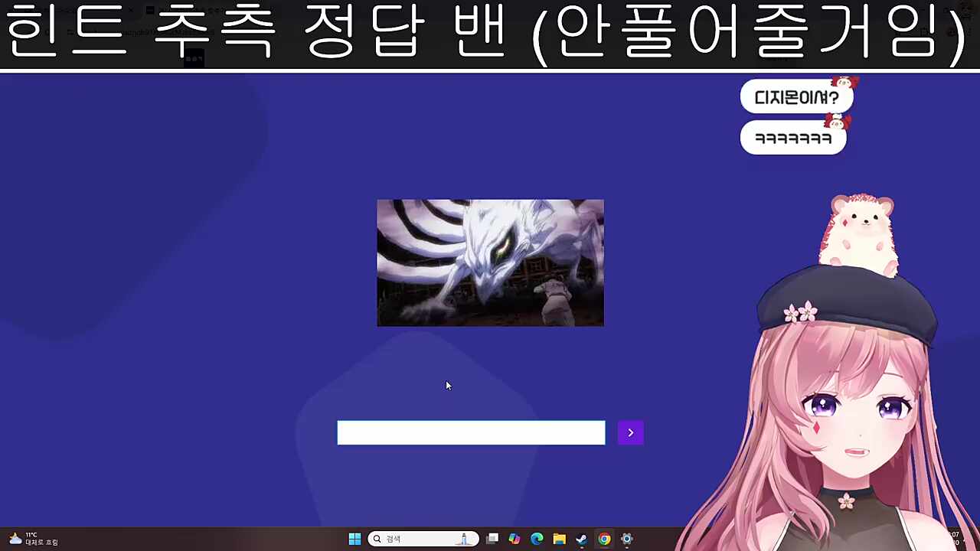Image resolution: width=980 pixels, height=551 pixels.
Task: Submit the answer with the arrow button
Action: click(x=630, y=432)
